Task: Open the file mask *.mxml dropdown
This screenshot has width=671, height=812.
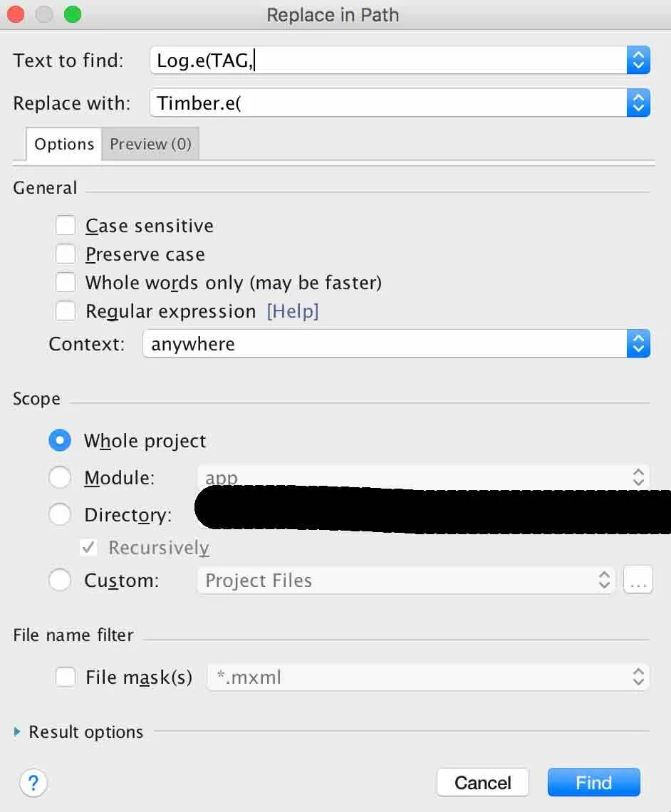Action: click(428, 677)
